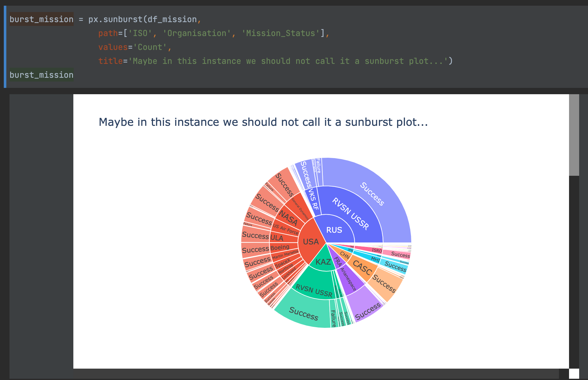The height and width of the screenshot is (380, 588).
Task: Click the Martin Marietta sector
Action: point(285,254)
